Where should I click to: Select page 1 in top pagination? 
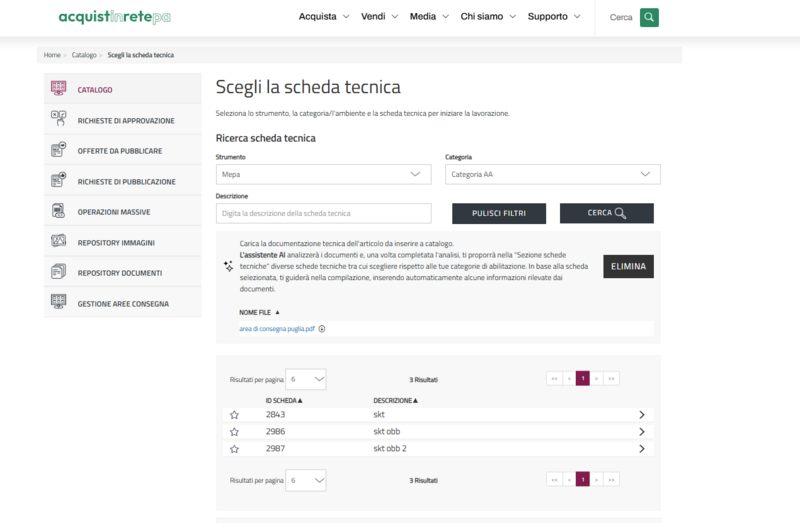click(x=583, y=379)
